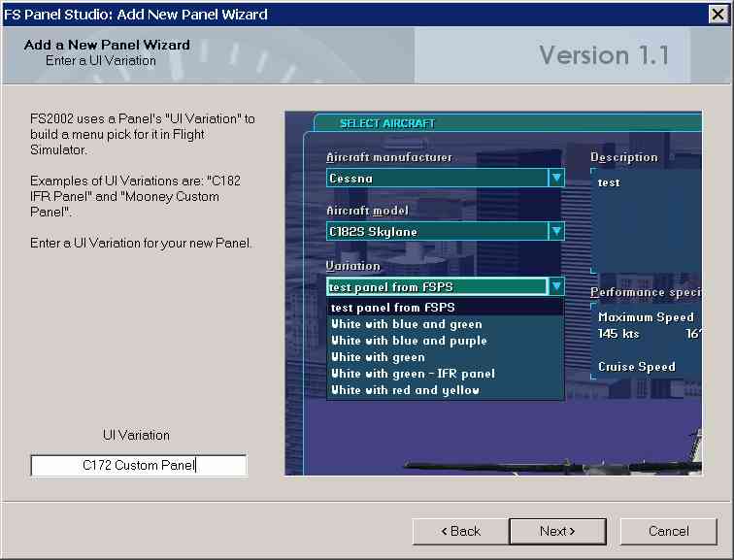Choose 'White with green - IFR panel' variation

click(446, 374)
